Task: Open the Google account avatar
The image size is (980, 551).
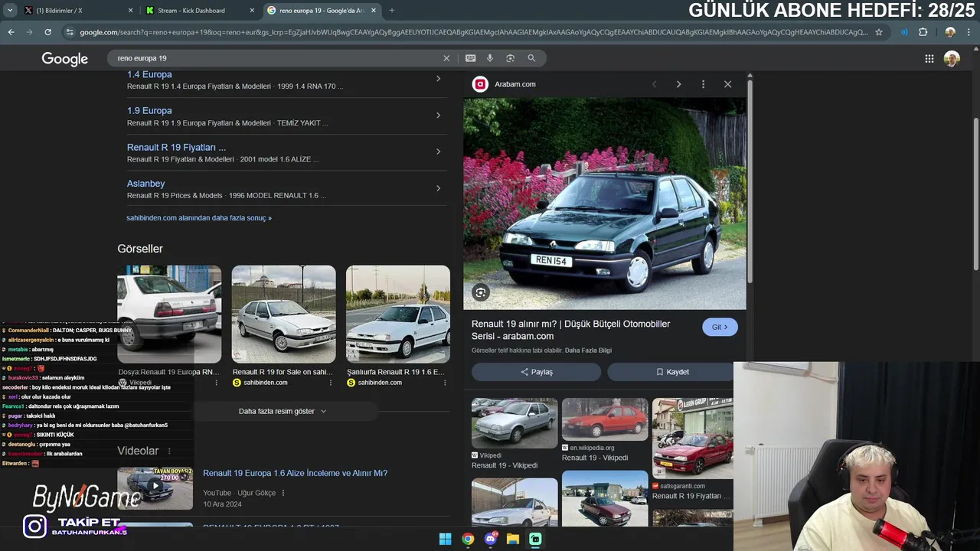Action: tap(952, 59)
